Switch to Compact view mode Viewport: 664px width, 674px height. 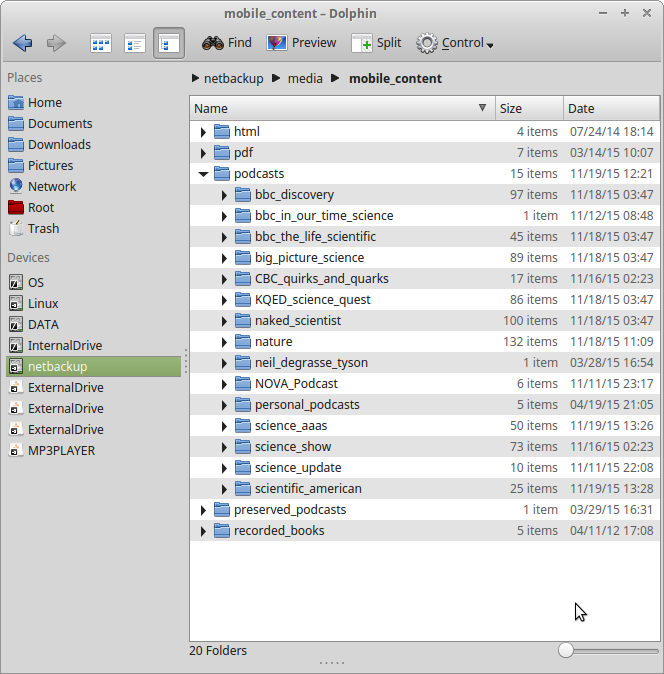tap(135, 43)
